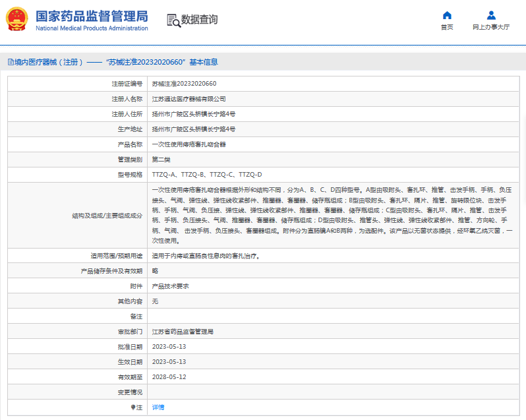
Task: Click the 结构及组成/主要组成成分 label
Action: point(107,216)
